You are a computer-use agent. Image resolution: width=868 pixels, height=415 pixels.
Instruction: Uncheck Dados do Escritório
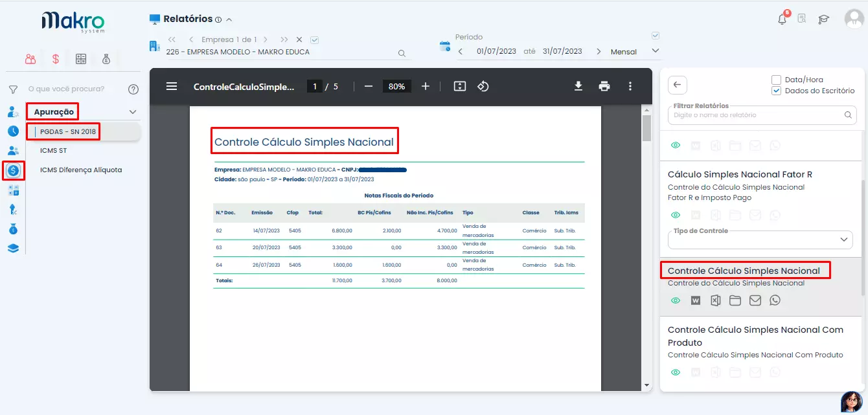tap(776, 91)
